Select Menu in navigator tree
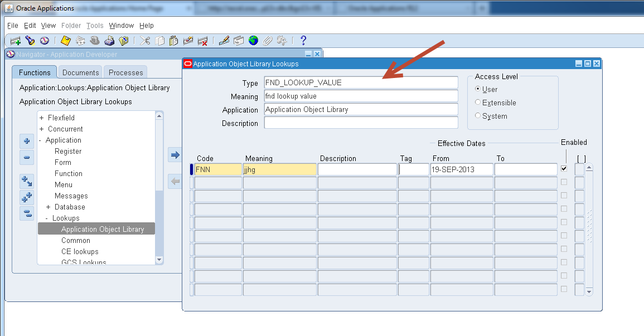Screen dimensions: 644x336 pyautogui.click(x=64, y=184)
